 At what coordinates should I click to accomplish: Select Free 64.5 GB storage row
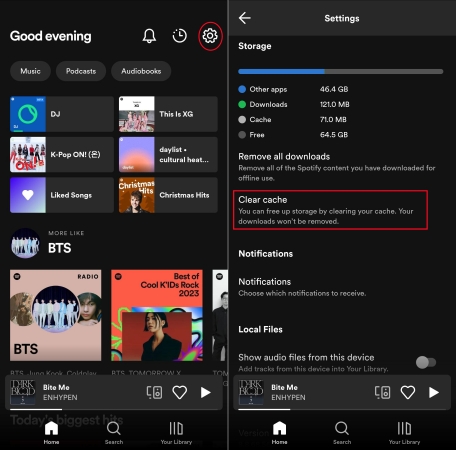[293, 135]
